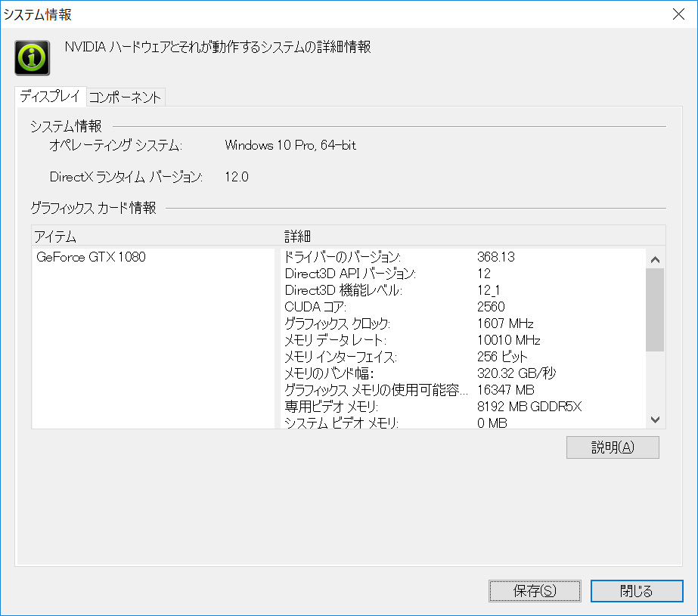The width and height of the screenshot is (698, 616).
Task: Click the Direct3D 機能レベル label
Action: (x=343, y=290)
